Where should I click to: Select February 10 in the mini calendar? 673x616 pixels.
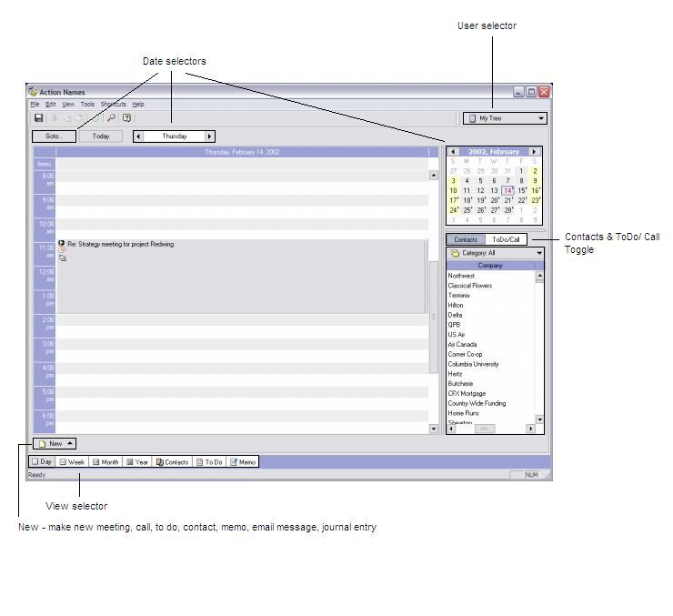tap(453, 190)
